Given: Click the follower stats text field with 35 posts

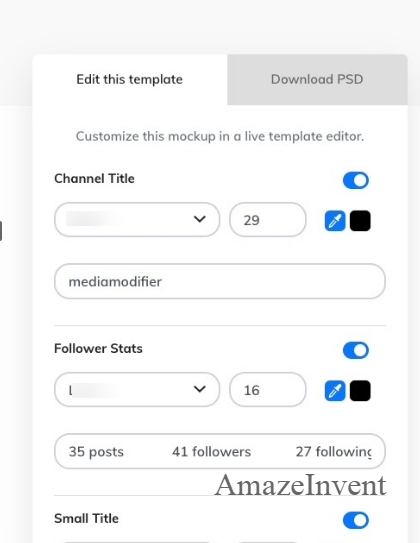Looking at the screenshot, I should [220, 451].
